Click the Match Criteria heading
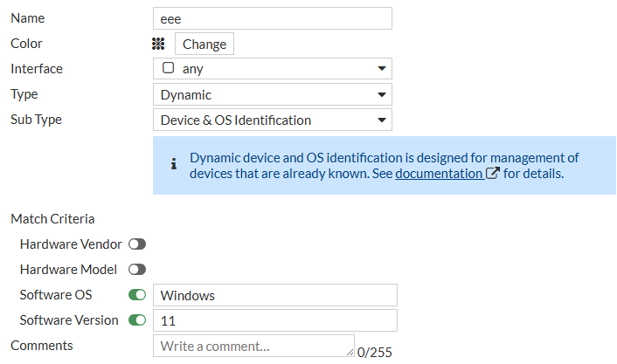 click(x=52, y=219)
